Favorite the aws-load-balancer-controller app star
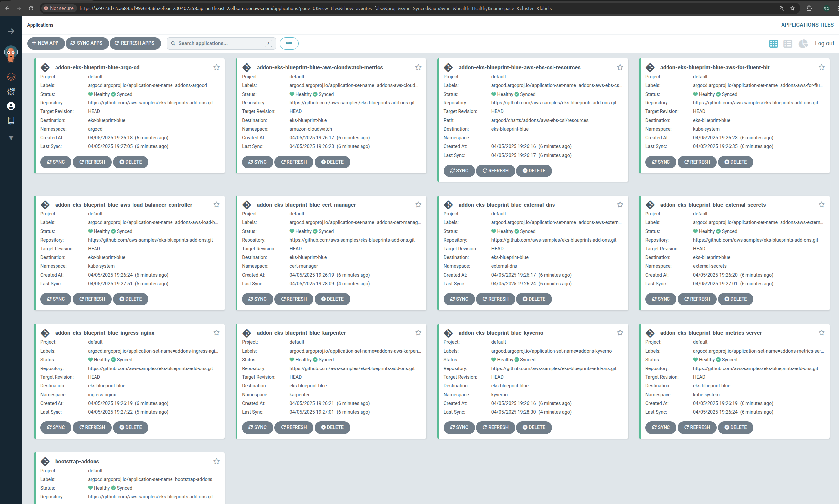The height and width of the screenshot is (504, 839). point(217,205)
